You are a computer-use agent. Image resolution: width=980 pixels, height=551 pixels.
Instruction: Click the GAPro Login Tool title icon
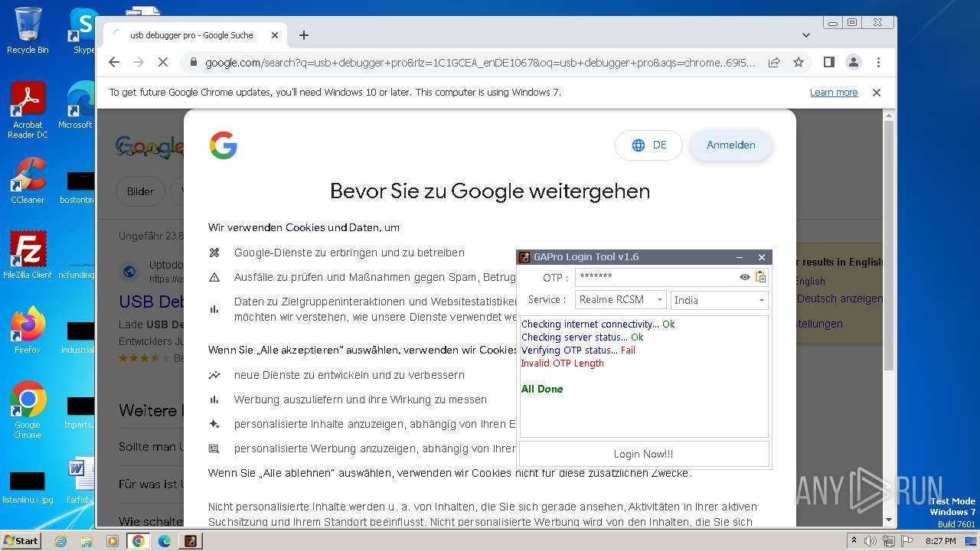[x=524, y=257]
